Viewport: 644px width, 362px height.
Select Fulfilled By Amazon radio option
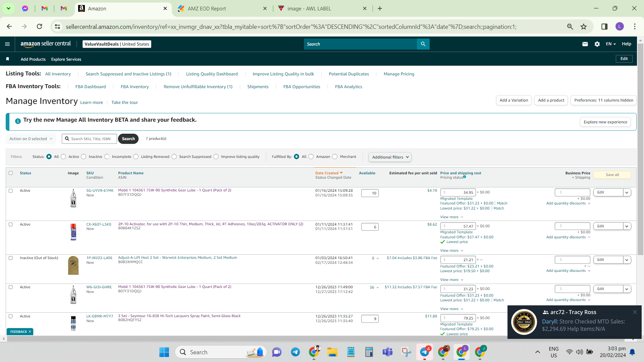tap(311, 157)
